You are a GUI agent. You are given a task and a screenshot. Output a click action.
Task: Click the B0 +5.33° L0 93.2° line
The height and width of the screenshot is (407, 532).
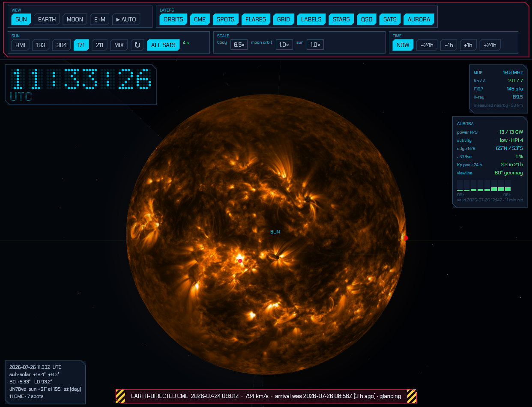(31, 382)
